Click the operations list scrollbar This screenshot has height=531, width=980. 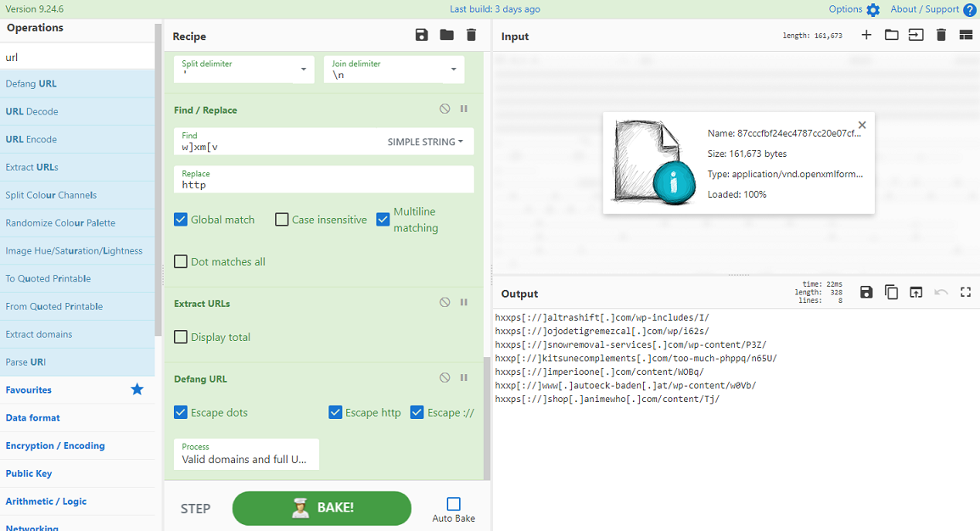pos(159,180)
